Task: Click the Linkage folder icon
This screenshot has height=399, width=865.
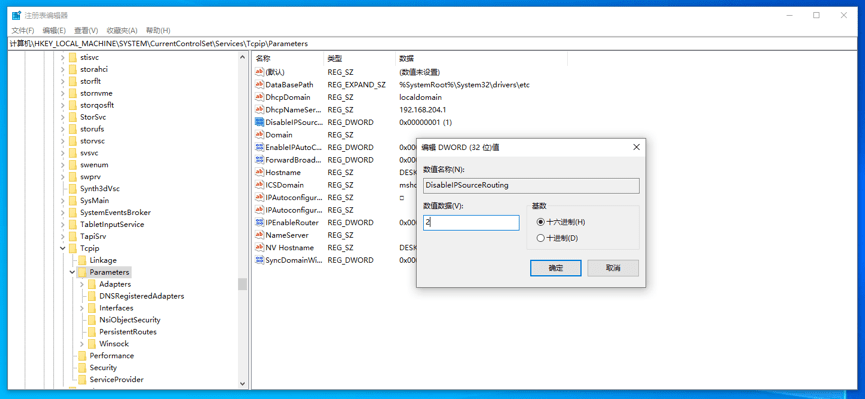Action: point(82,260)
